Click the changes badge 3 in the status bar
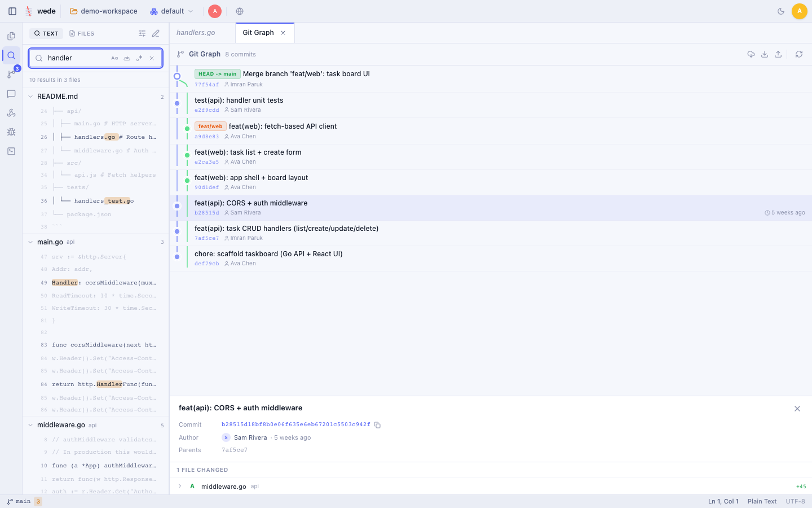 [x=38, y=501]
